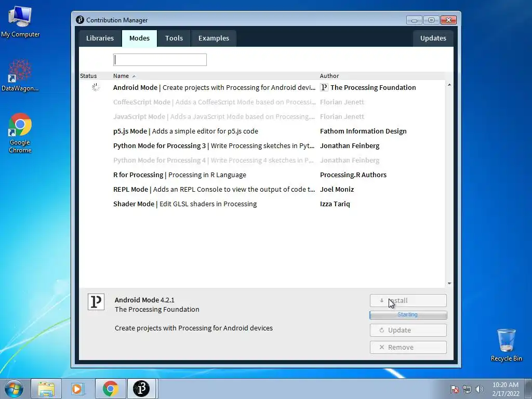Click the loading spinner status for Android Mode

click(x=96, y=87)
